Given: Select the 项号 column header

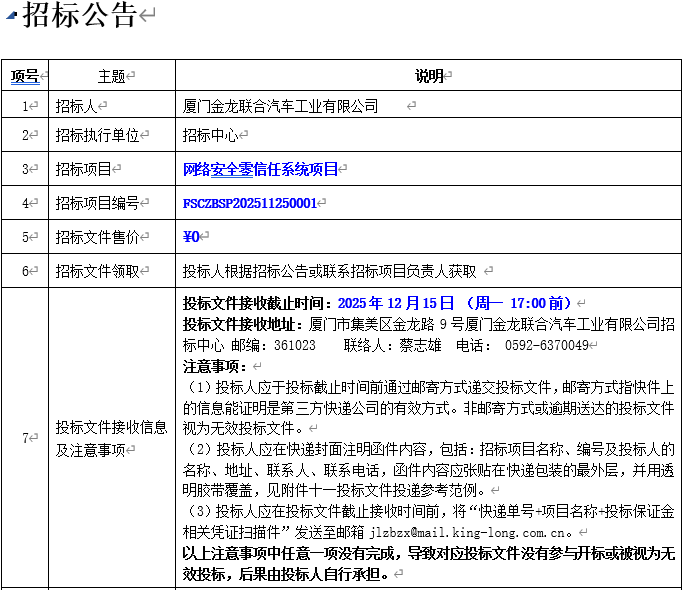Looking at the screenshot, I should pyautogui.click(x=24, y=76).
